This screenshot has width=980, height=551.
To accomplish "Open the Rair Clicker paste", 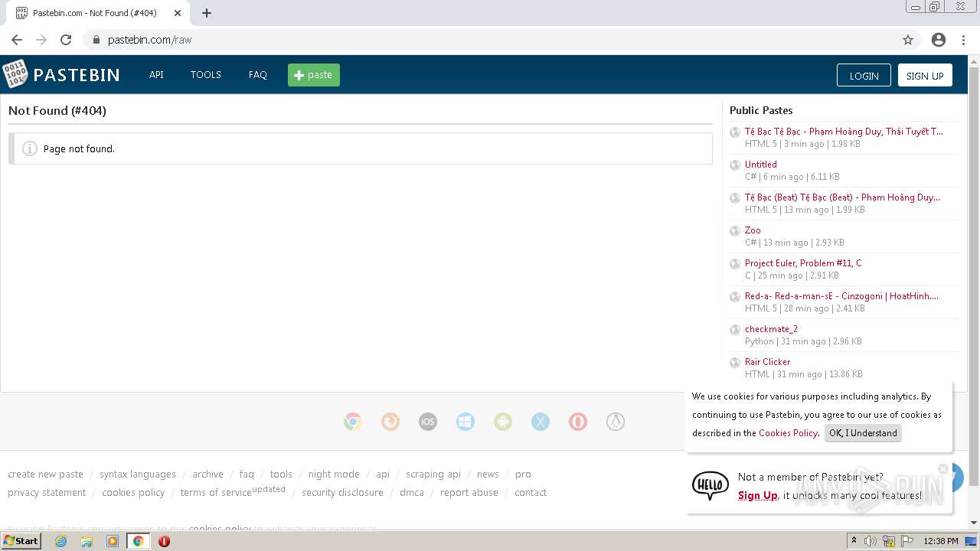I will (767, 362).
